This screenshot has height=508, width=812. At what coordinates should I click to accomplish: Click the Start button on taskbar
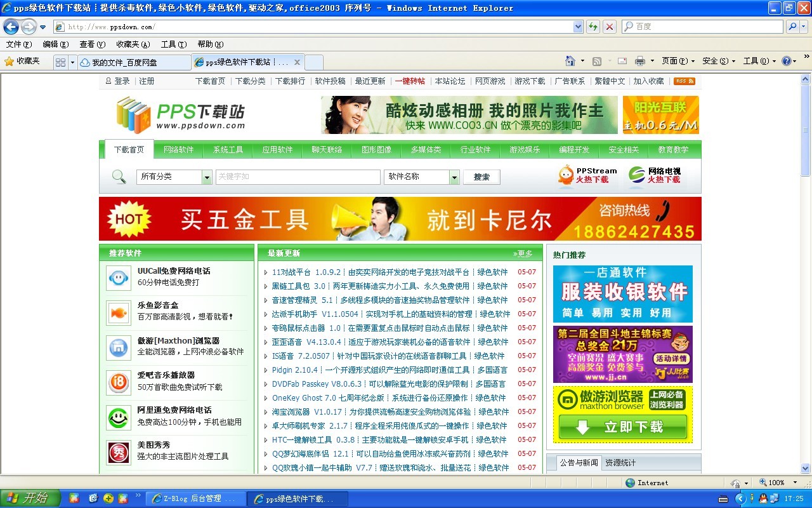(30, 498)
